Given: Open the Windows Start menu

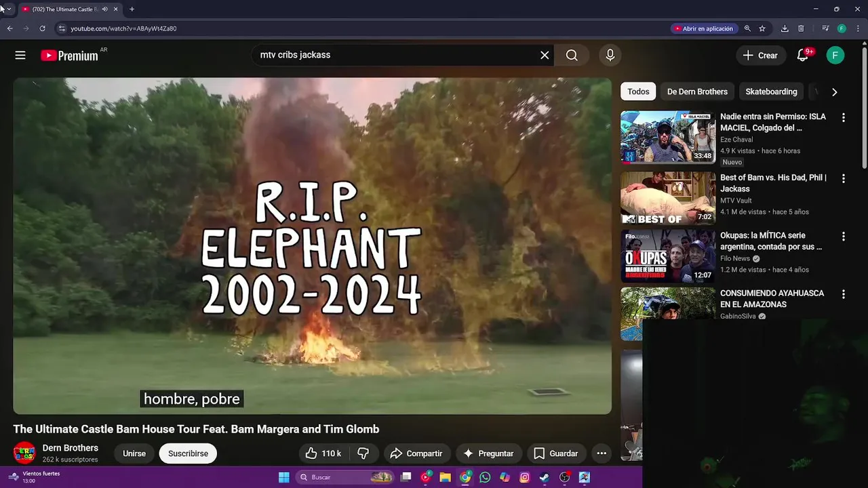Looking at the screenshot, I should 284,477.
